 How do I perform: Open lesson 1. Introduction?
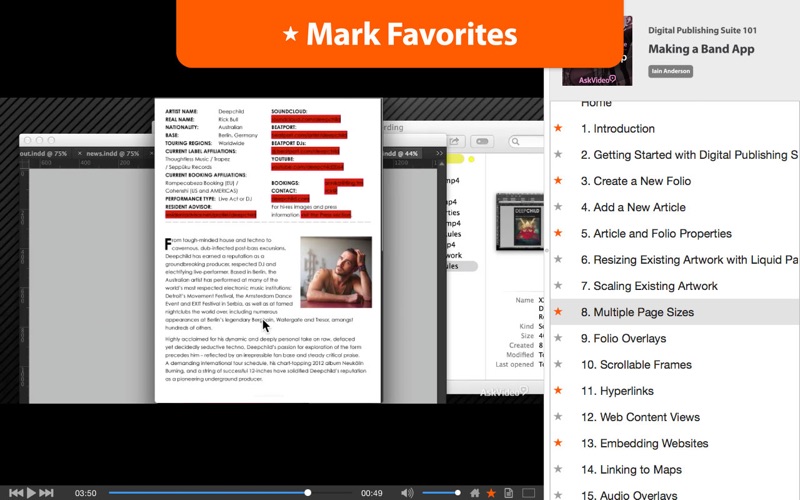coord(617,129)
